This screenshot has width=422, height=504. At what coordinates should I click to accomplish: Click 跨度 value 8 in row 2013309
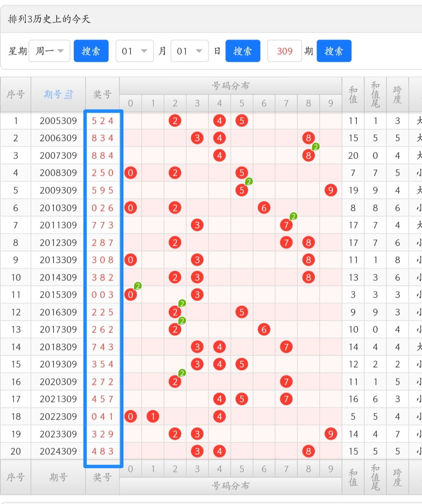(397, 260)
